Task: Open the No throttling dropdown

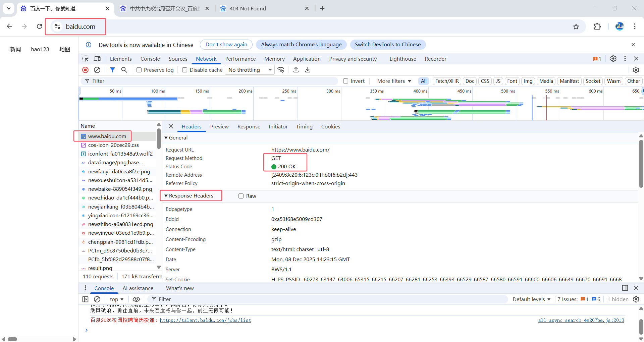Action: tap(250, 70)
